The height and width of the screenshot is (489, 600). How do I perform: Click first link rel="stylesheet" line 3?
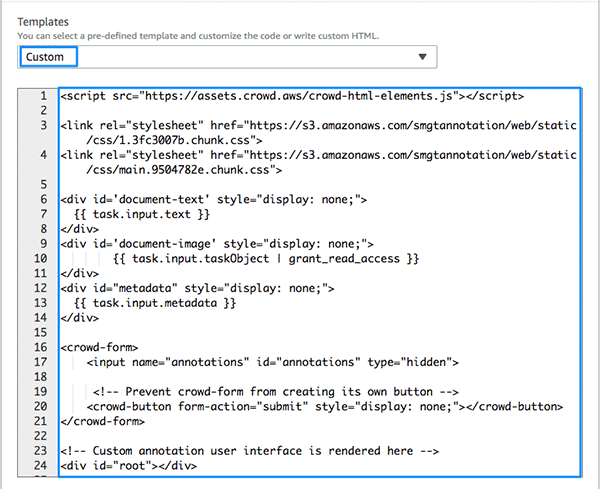click(318, 126)
